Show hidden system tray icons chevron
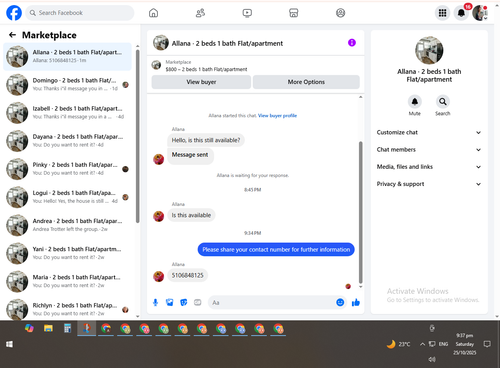 (x=422, y=344)
